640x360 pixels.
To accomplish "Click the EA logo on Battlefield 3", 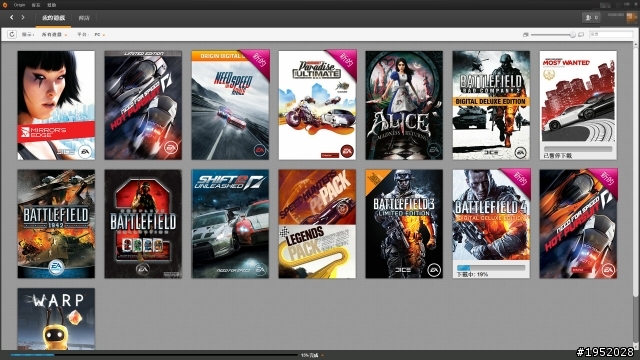I will (434, 270).
